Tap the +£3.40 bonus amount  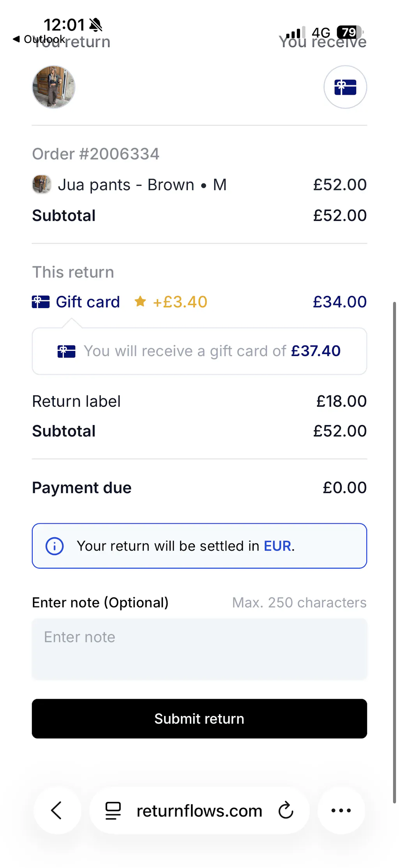[x=180, y=302]
